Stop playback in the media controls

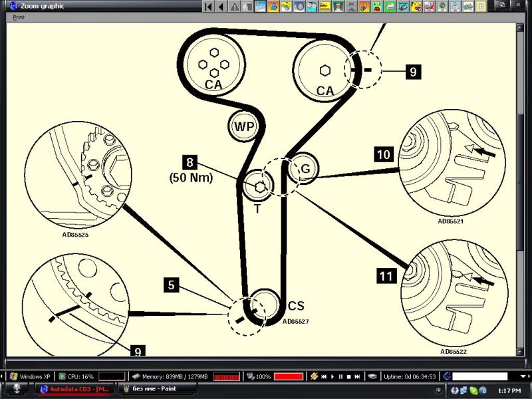(x=348, y=376)
